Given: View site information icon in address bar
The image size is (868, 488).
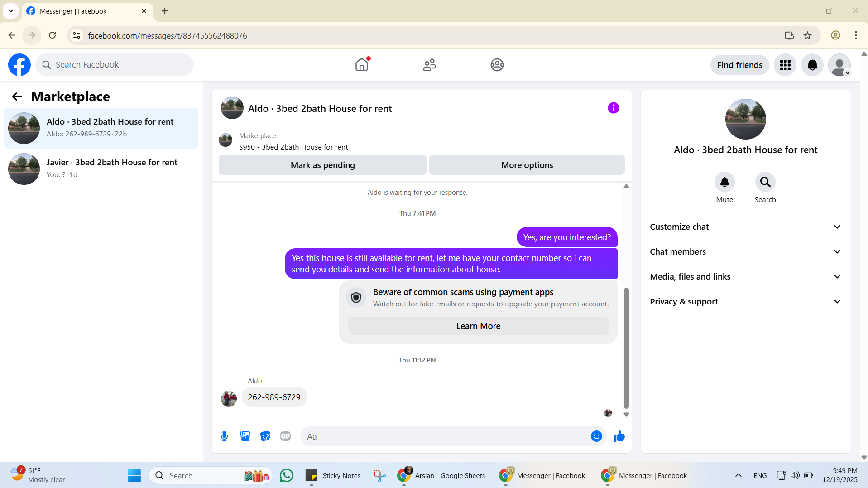Looking at the screenshot, I should click(77, 35).
